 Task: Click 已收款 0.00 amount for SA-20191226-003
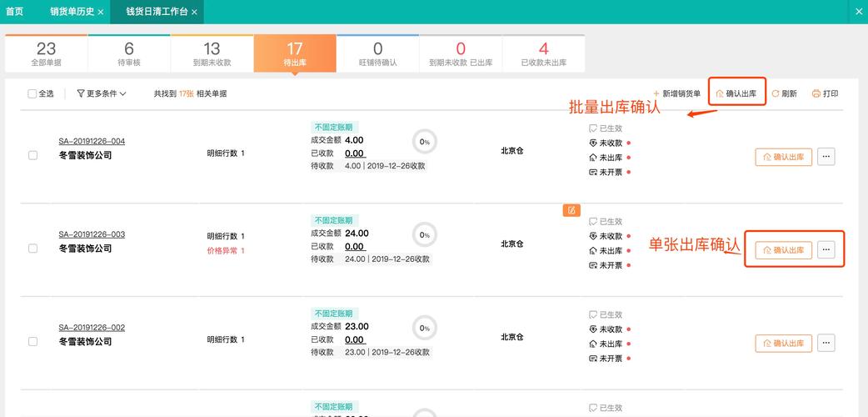(354, 247)
